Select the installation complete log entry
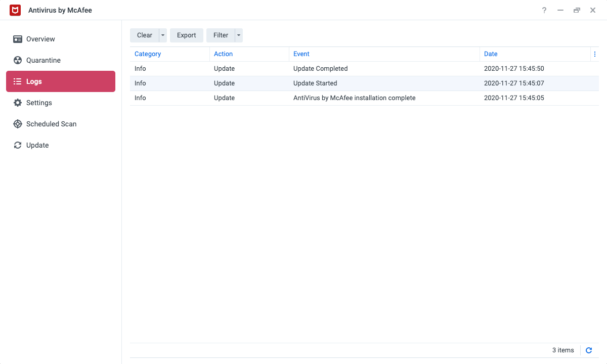 (354, 98)
